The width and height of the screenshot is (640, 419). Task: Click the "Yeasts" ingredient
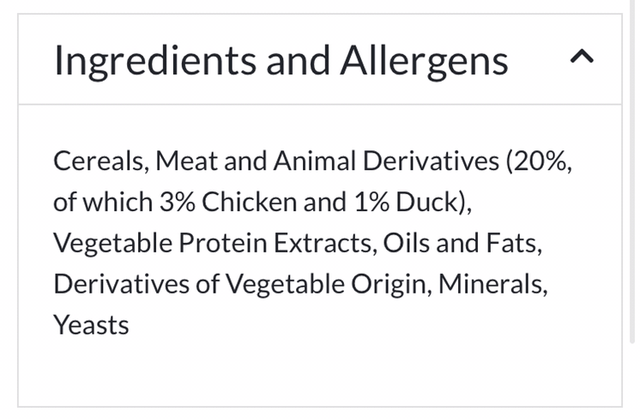(x=91, y=325)
